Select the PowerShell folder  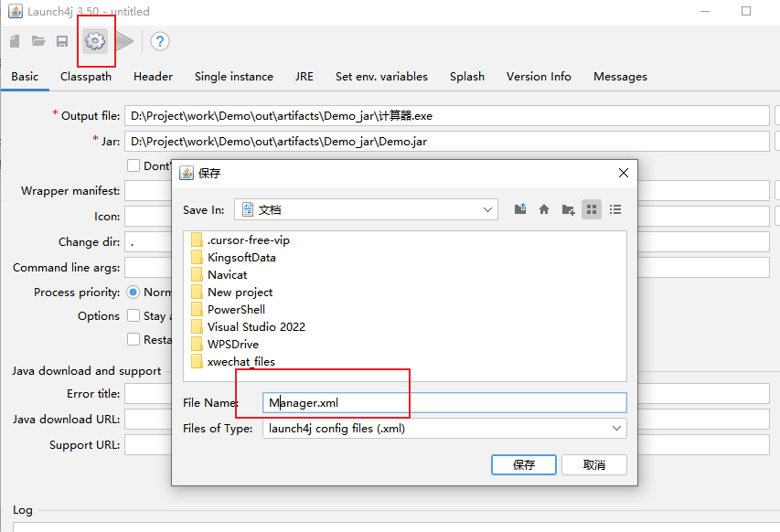pos(228,310)
